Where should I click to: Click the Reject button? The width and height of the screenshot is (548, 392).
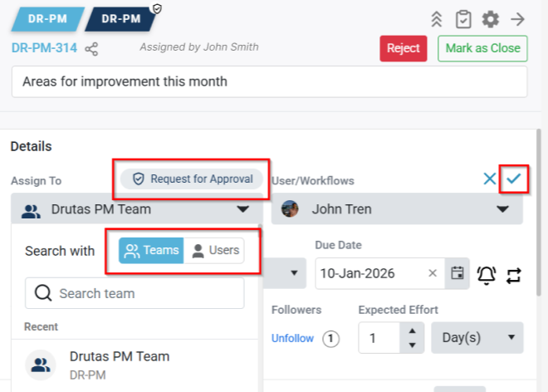pyautogui.click(x=404, y=48)
